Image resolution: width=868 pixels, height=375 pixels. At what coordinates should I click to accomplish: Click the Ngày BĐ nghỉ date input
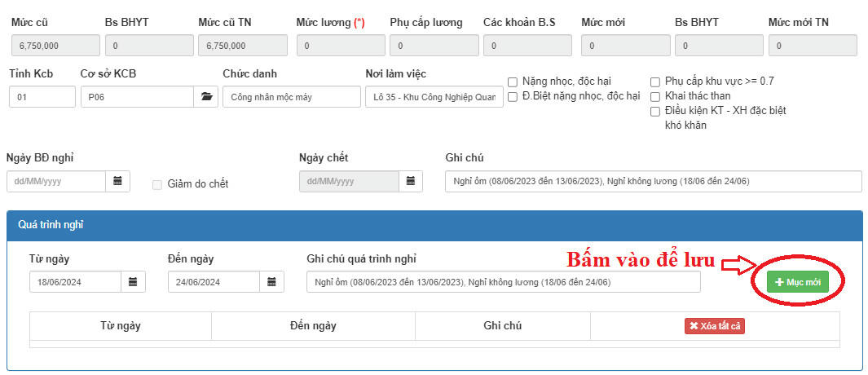coord(56,181)
